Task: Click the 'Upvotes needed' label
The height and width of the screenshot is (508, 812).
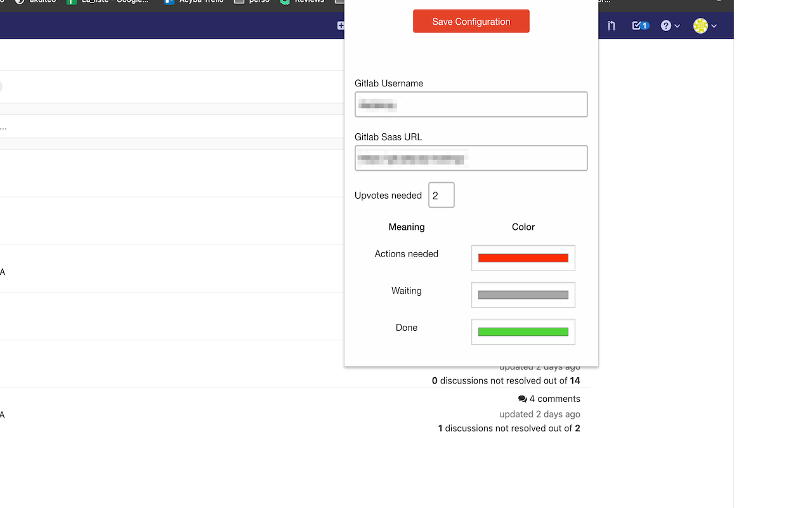Action: [x=388, y=195]
